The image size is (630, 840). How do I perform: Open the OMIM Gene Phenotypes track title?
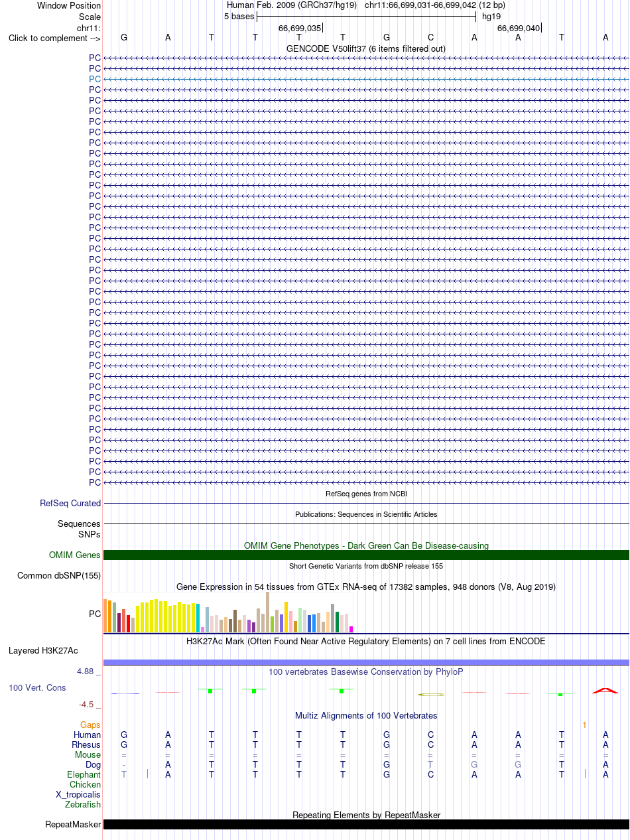[x=366, y=545]
